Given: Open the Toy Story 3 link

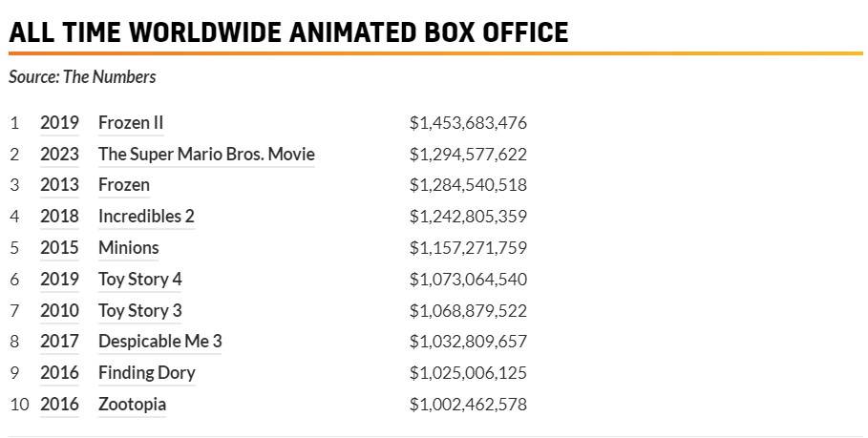Looking at the screenshot, I should 140,311.
